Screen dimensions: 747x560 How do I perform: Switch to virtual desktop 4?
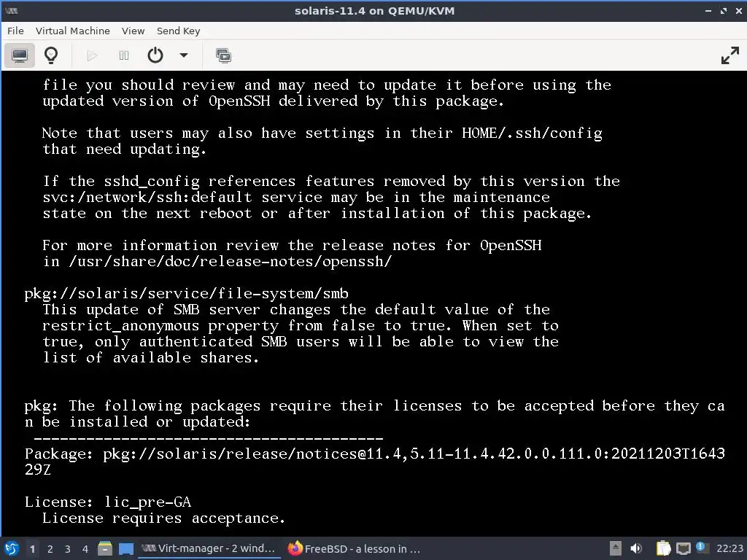coord(85,549)
